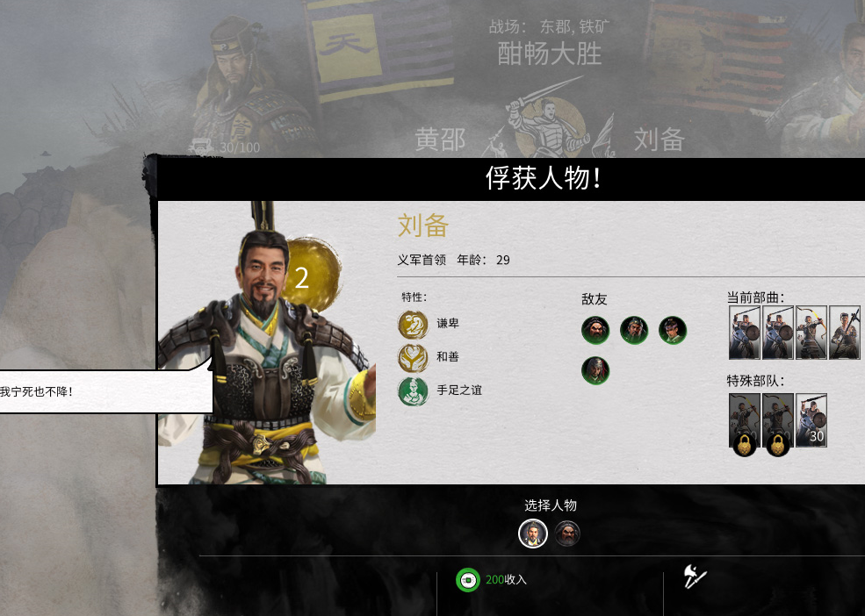
Task: Click the central warrior victory emblem
Action: pyautogui.click(x=550, y=125)
